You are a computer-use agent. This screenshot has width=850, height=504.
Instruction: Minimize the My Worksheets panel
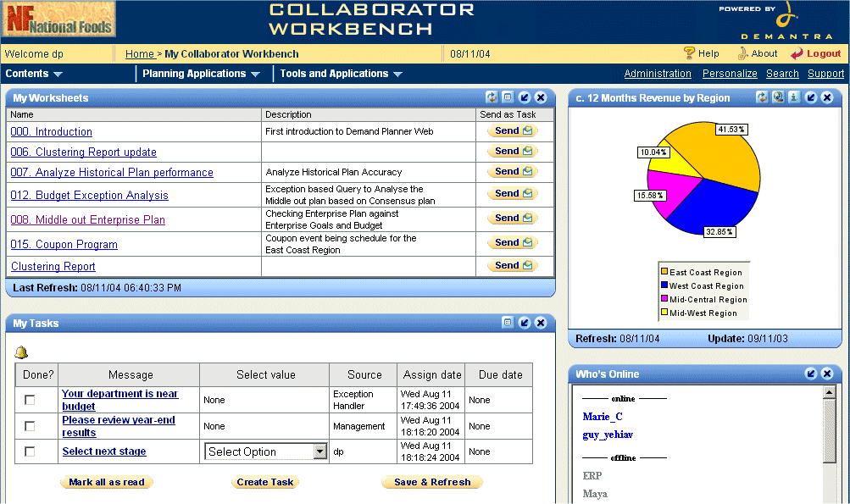[525, 97]
